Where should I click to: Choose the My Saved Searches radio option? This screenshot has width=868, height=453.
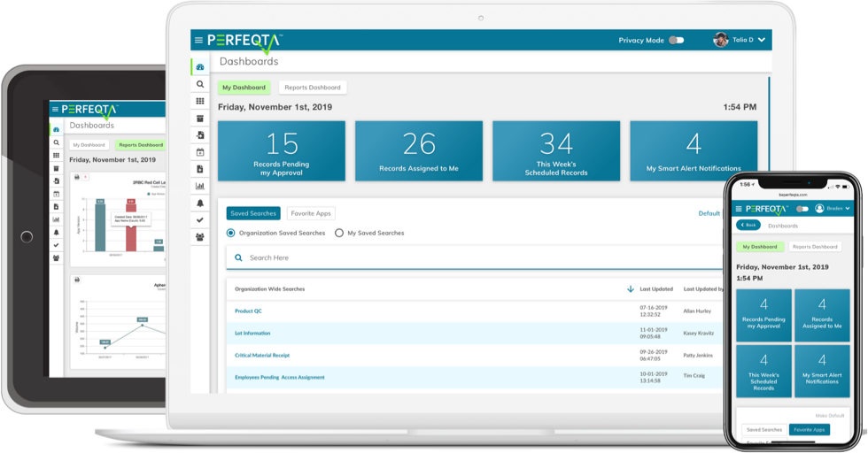coord(339,233)
